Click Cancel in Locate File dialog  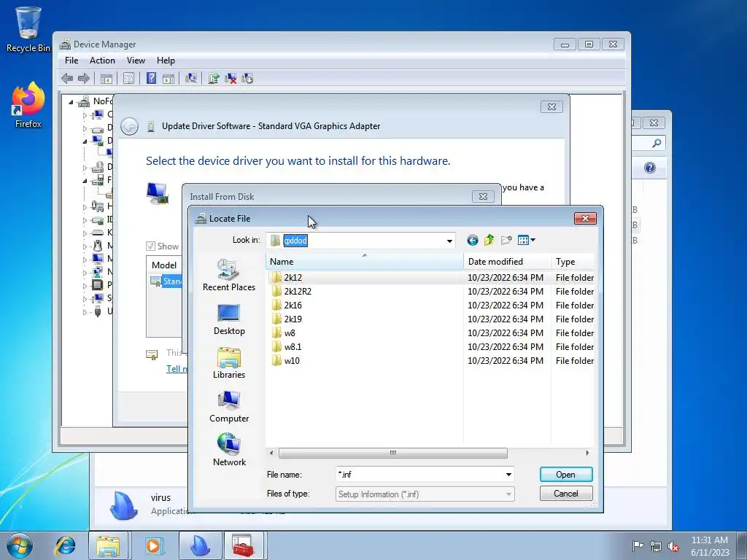click(x=566, y=494)
